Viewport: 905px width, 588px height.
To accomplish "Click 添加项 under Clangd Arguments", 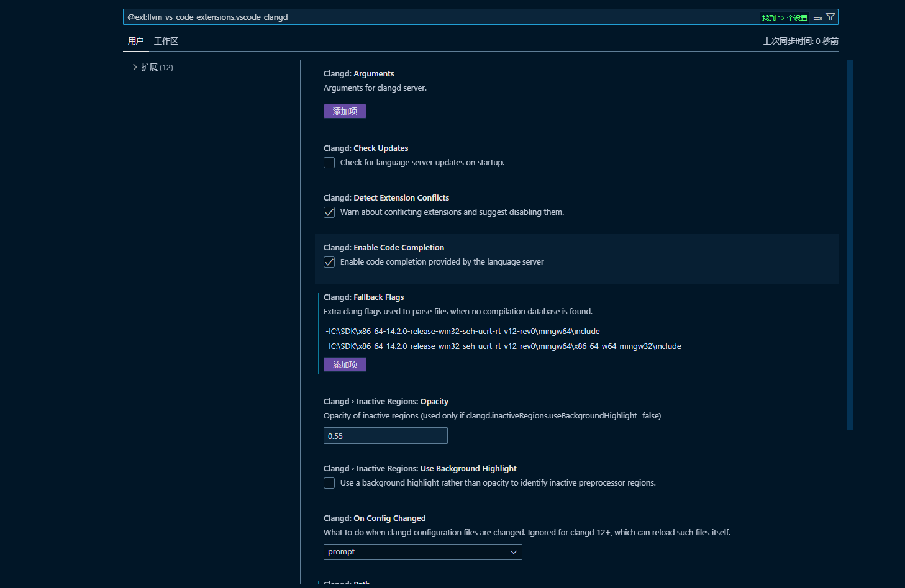I will click(345, 111).
